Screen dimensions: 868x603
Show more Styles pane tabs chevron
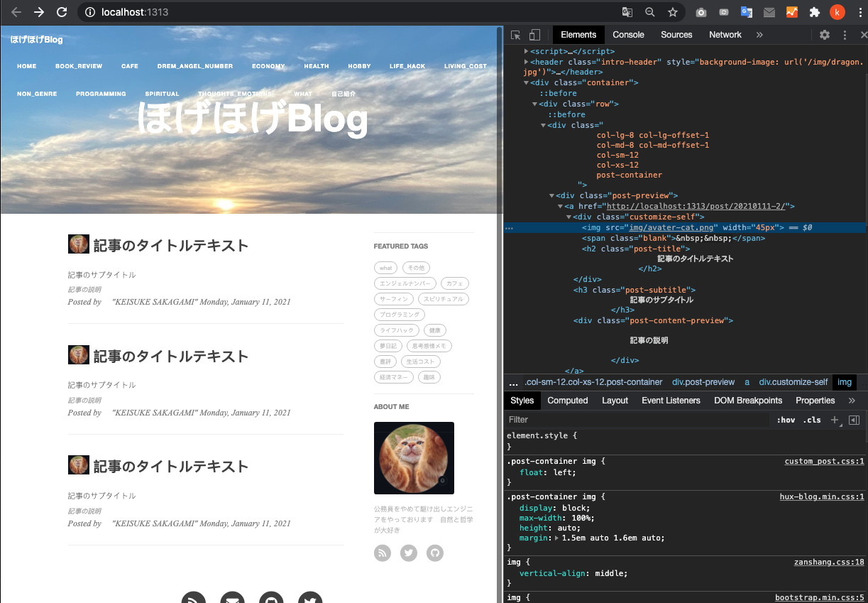point(852,401)
